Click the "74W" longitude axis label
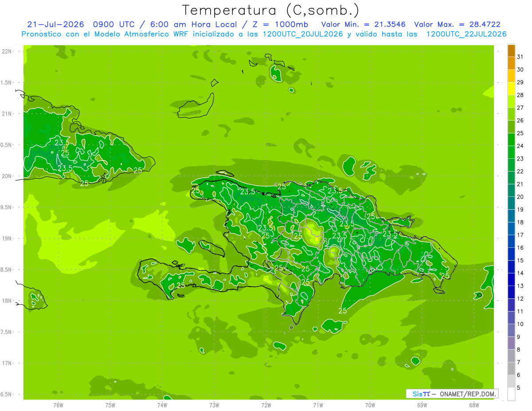Image resolution: width=532 pixels, height=411 pixels. [162, 405]
